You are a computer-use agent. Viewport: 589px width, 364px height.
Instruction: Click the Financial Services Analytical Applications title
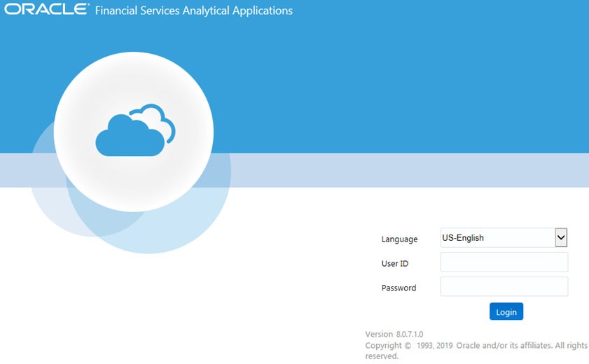click(x=194, y=10)
